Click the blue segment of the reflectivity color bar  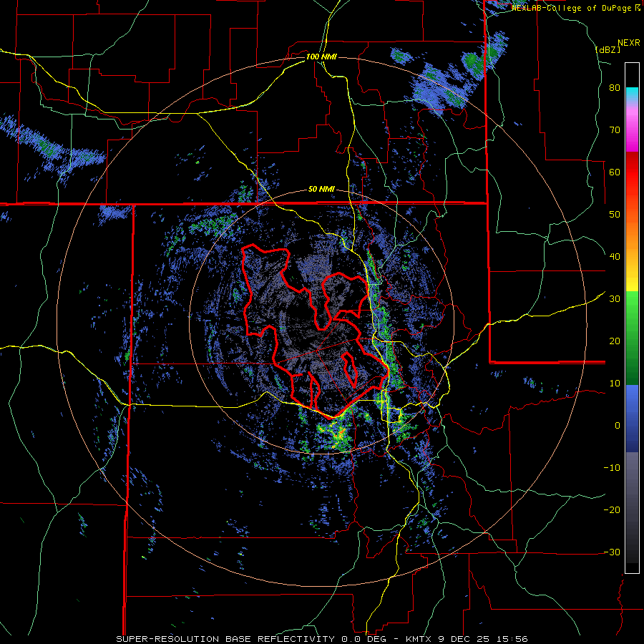coord(632,418)
